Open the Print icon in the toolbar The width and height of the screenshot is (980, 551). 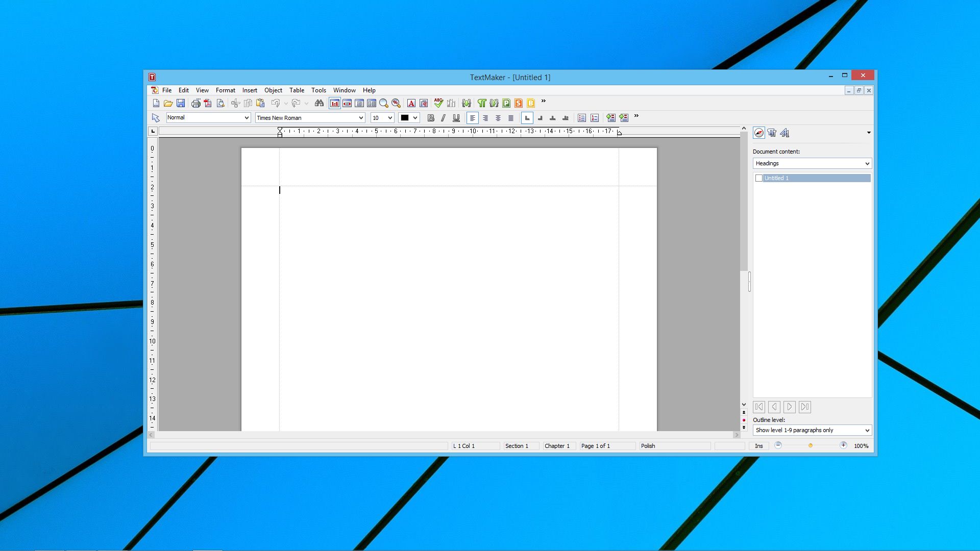pos(195,103)
